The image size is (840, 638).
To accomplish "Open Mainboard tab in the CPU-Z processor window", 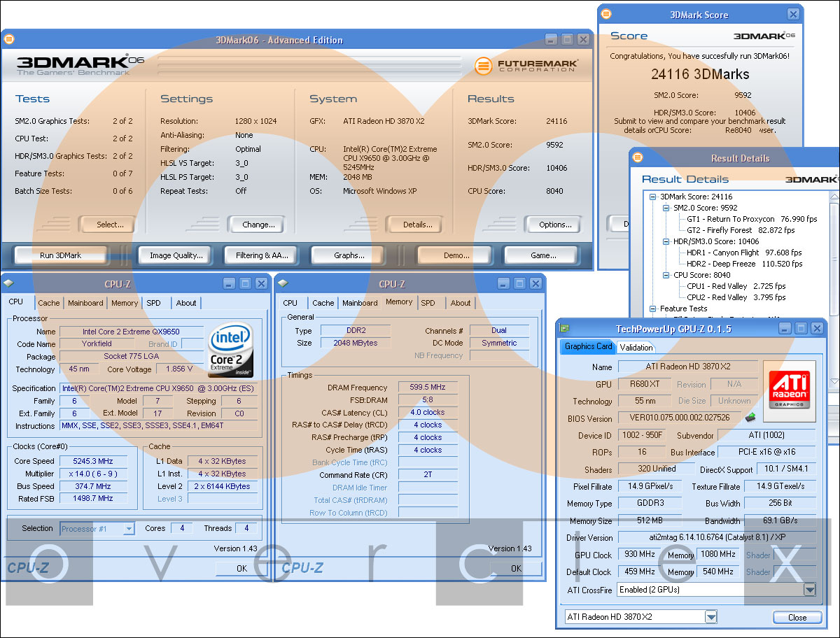I will tap(85, 303).
